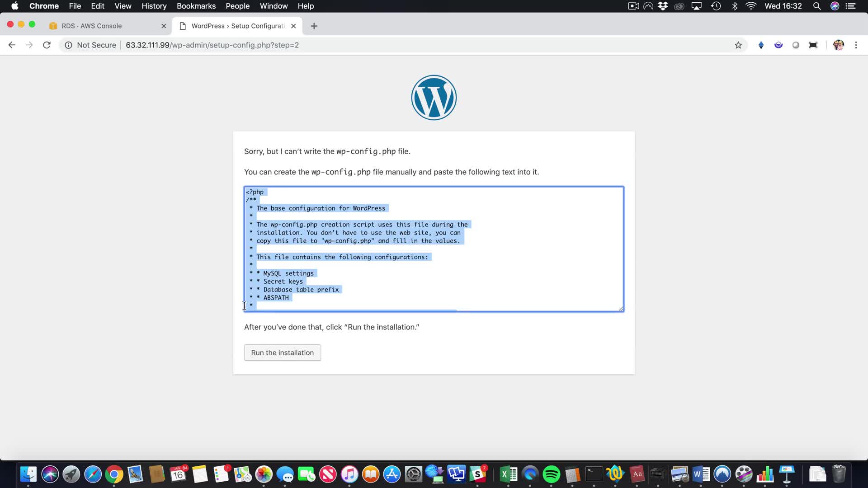Click the address bar URL

pyautogui.click(x=212, y=45)
